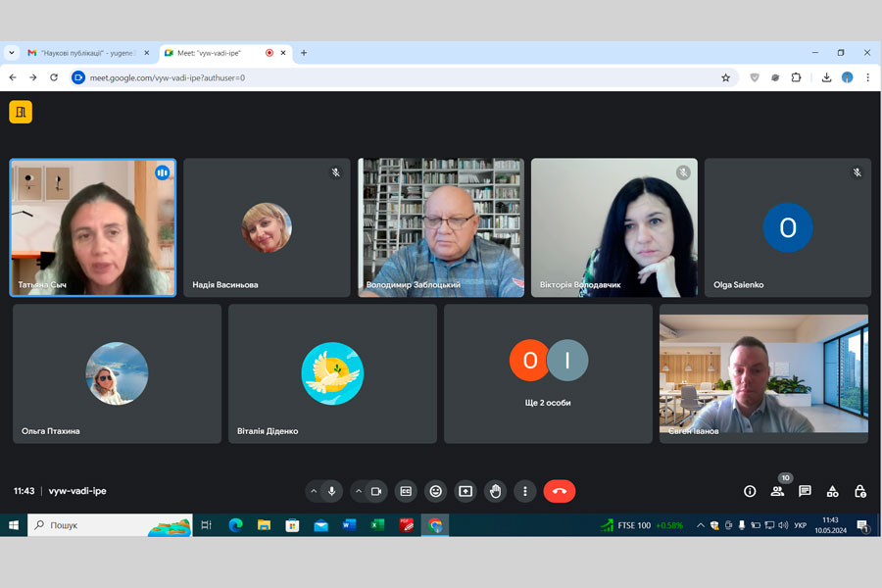Select Володимир Заблоцький video tile
This screenshot has height=588, width=882.
[441, 227]
